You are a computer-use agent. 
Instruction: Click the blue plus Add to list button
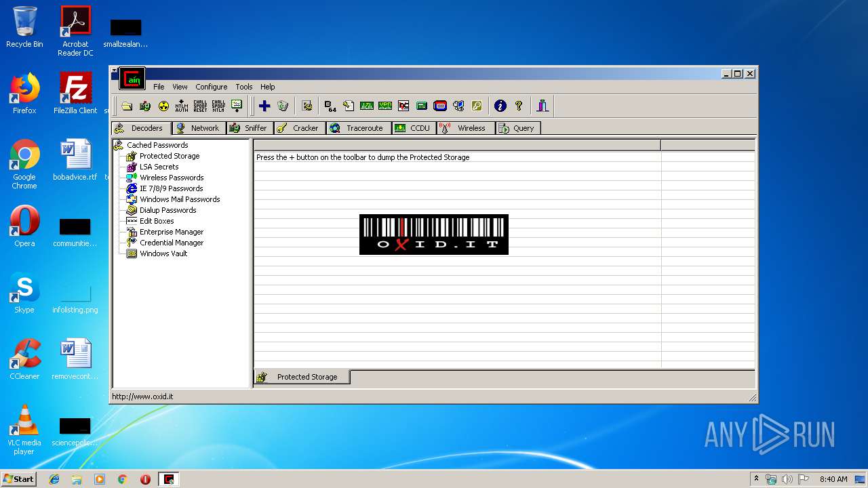pyautogui.click(x=264, y=106)
